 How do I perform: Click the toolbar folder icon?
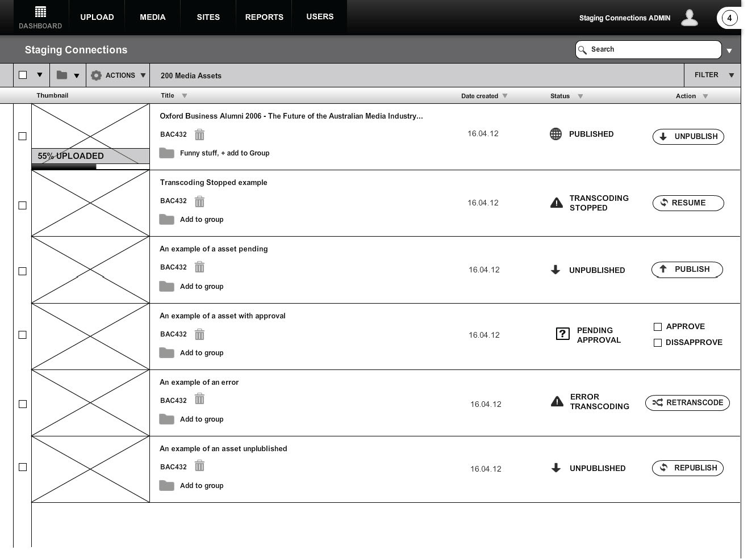[62, 75]
